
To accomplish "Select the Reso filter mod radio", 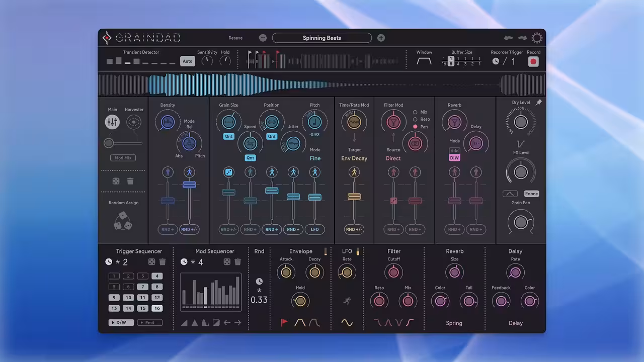I will point(415,119).
